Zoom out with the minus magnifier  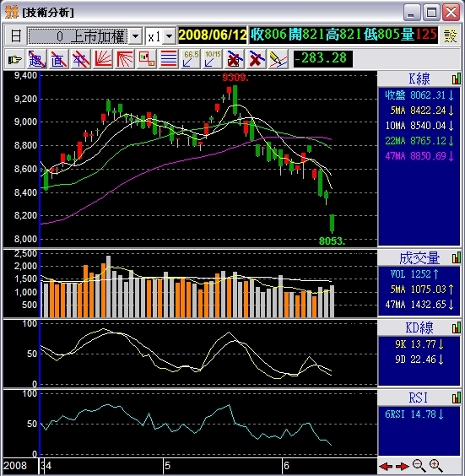click(419, 466)
